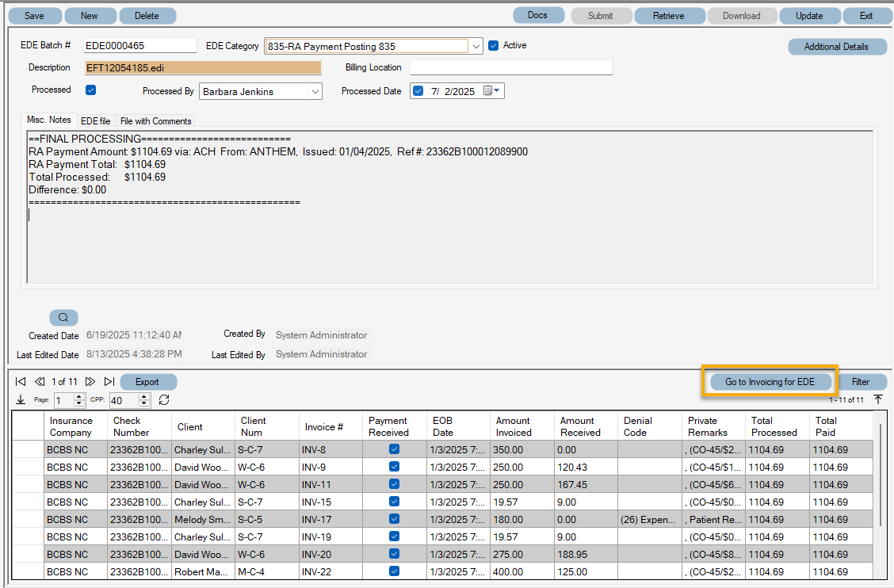Click Go to Invoicing for EDE
This screenshot has height=588, width=894.
coord(769,381)
